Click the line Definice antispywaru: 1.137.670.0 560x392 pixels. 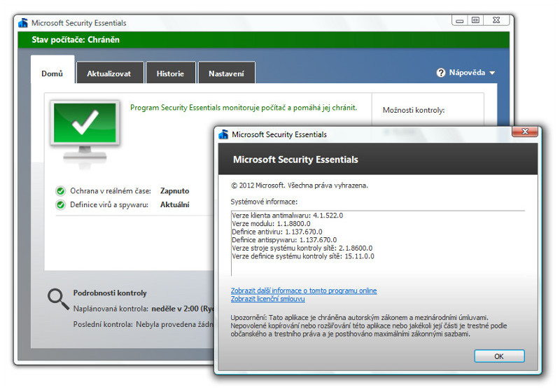point(284,240)
